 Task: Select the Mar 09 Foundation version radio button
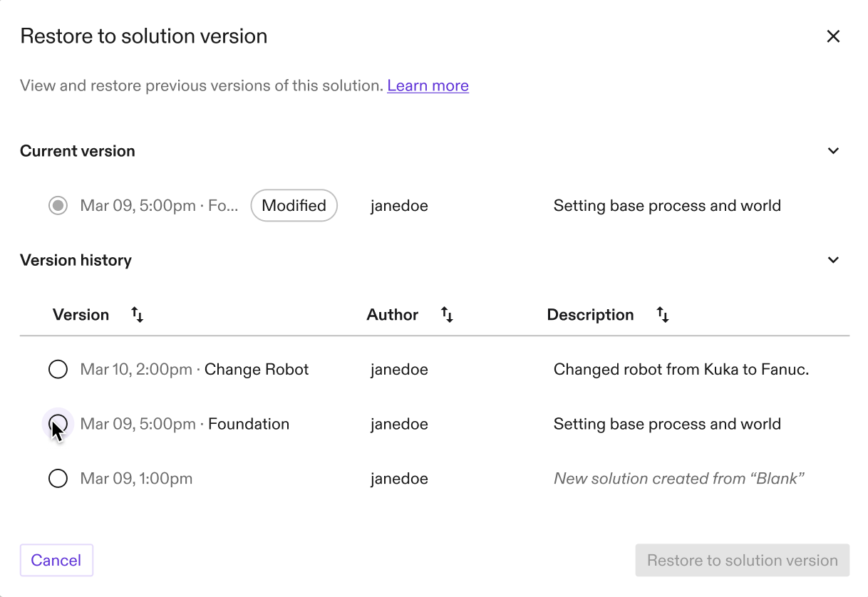[x=58, y=424]
